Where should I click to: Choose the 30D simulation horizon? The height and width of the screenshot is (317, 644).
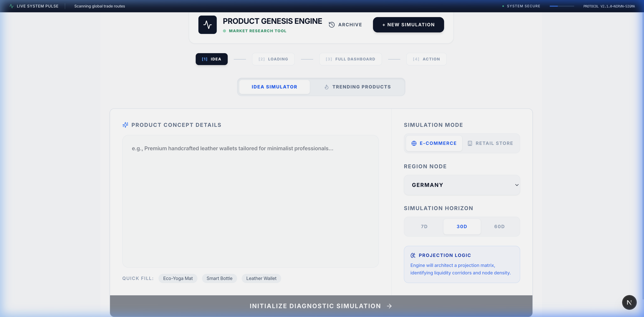point(462,226)
